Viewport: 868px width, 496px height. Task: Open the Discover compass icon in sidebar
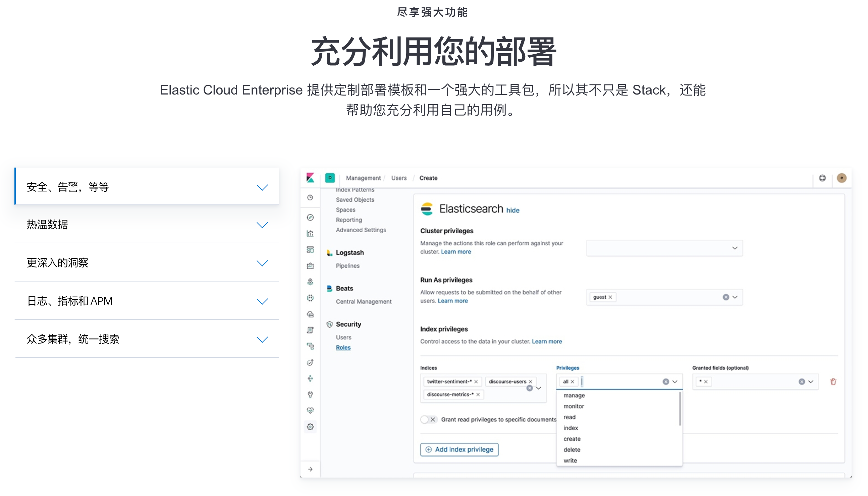pos(310,218)
